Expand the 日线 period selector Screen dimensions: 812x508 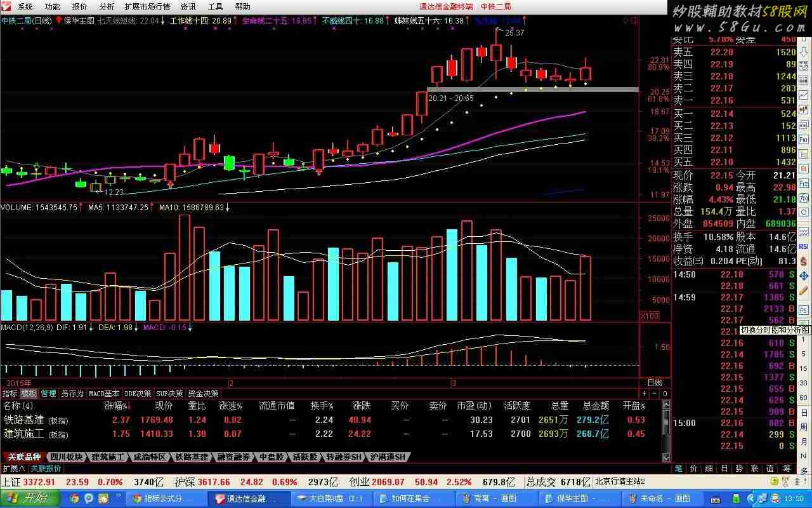coord(654,383)
